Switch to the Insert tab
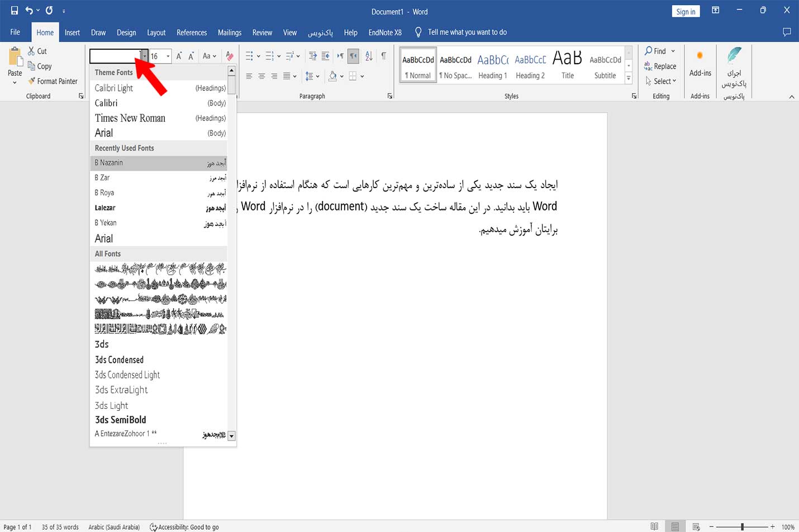The image size is (799, 532). pos(72,32)
